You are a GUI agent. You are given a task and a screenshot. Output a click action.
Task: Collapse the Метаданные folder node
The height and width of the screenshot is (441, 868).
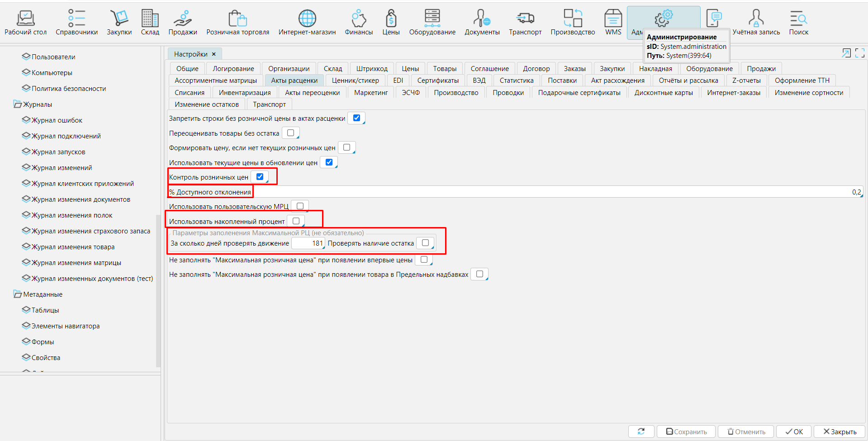18,294
